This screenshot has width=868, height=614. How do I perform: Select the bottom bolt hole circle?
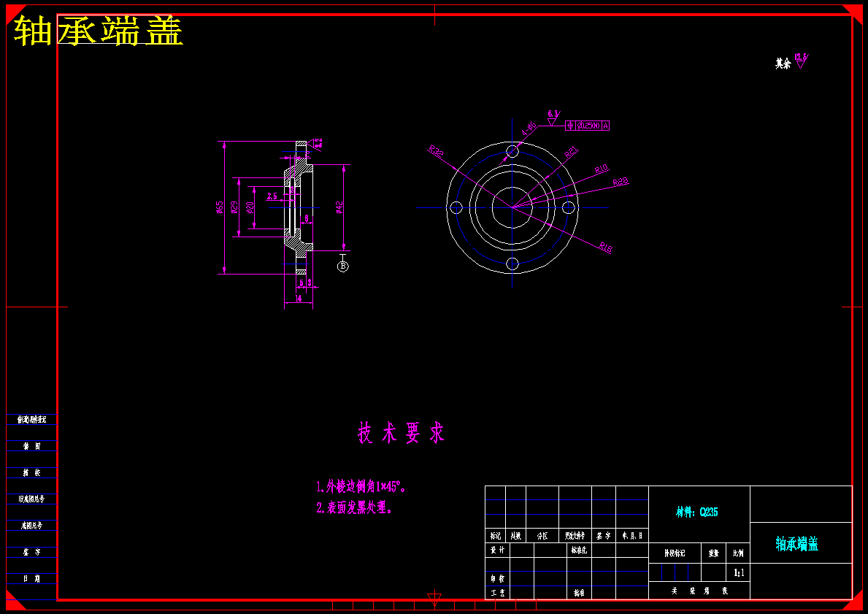(512, 264)
